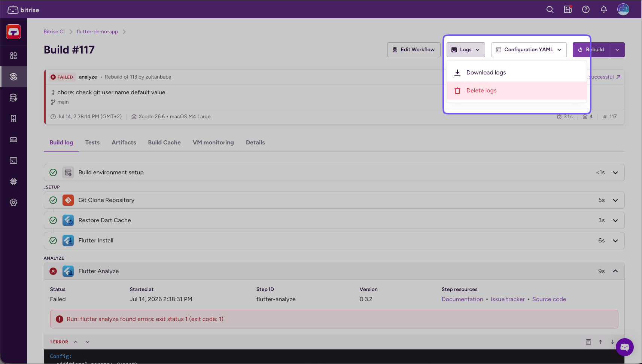Viewport: 642px width, 364px height.
Task: Click the flutter analyze error message banner
Action: 334,319
